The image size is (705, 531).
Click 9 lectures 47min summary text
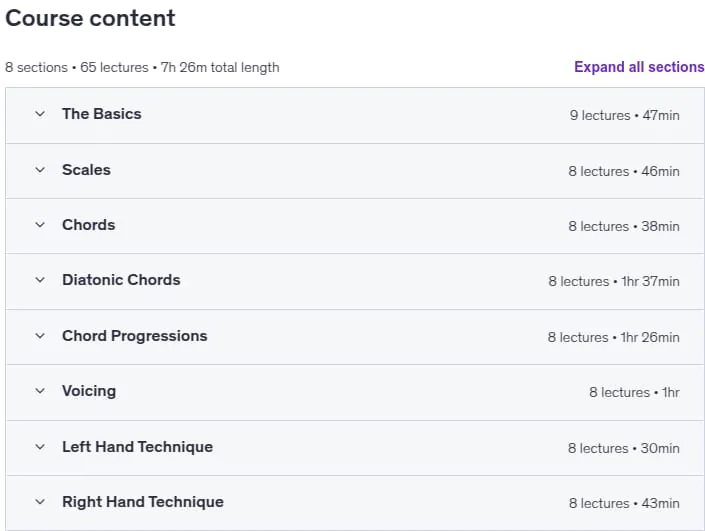(625, 116)
